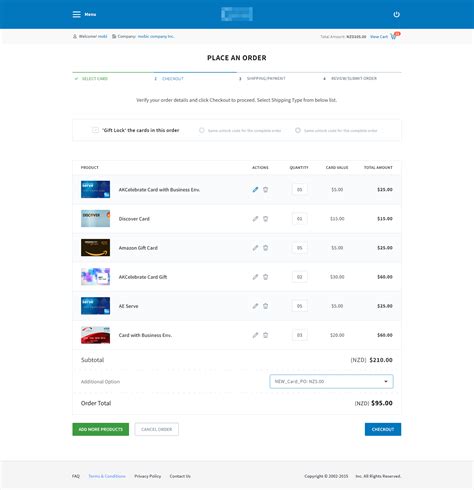Click quantity field for AKCelebrate Card with Business Env.

click(300, 190)
